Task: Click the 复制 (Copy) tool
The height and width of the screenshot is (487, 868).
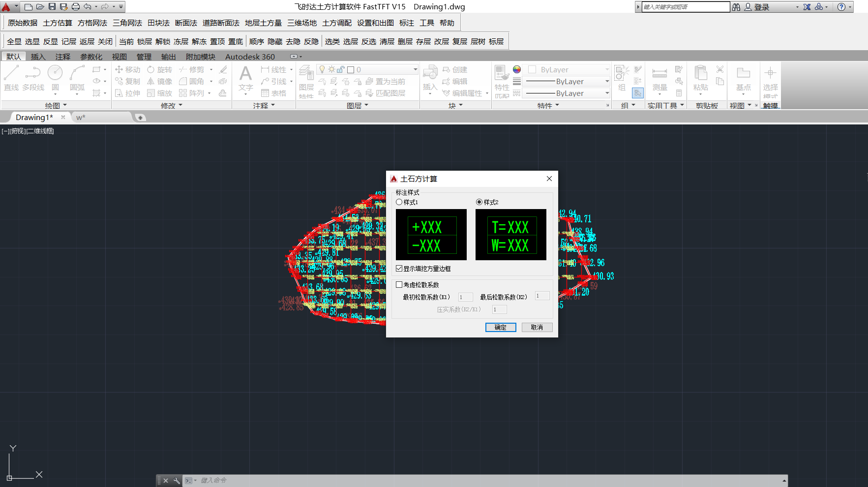Action: pos(128,81)
